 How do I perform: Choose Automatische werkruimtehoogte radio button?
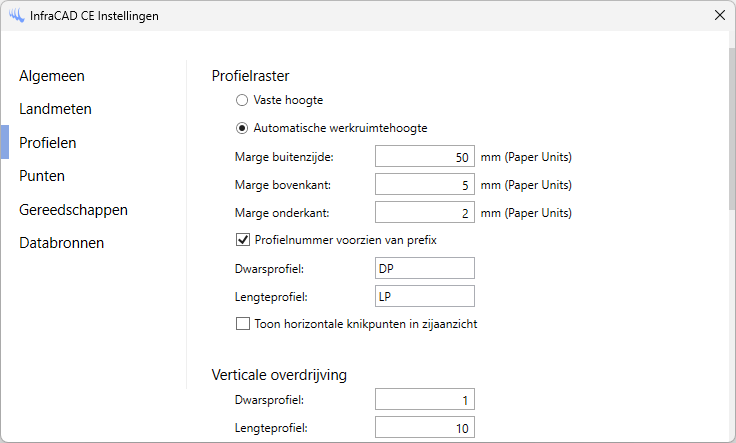241,128
